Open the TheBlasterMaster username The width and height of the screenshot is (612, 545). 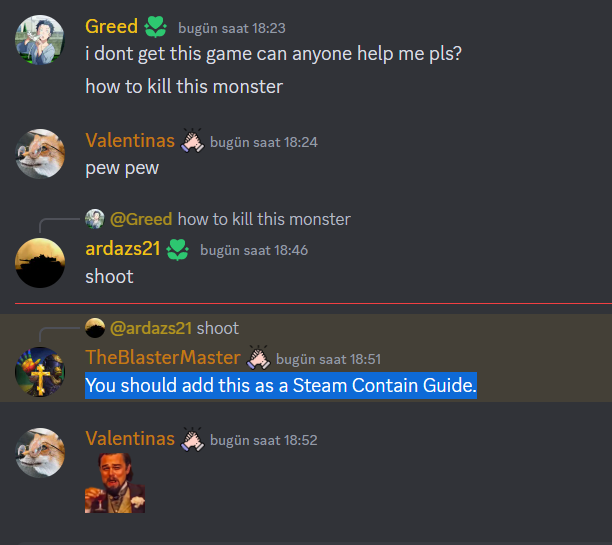click(x=163, y=357)
